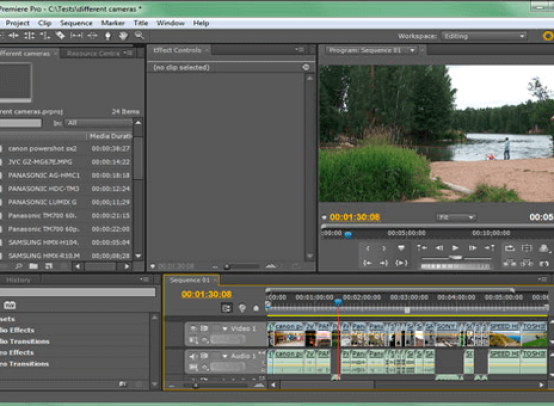The image size is (554, 406).
Task: Open the Trim monitor button
Action: tap(544, 263)
